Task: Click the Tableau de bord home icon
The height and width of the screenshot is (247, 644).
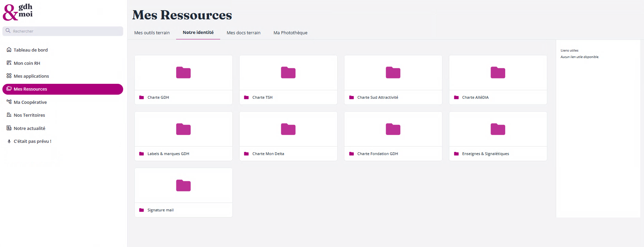Action: [9, 50]
